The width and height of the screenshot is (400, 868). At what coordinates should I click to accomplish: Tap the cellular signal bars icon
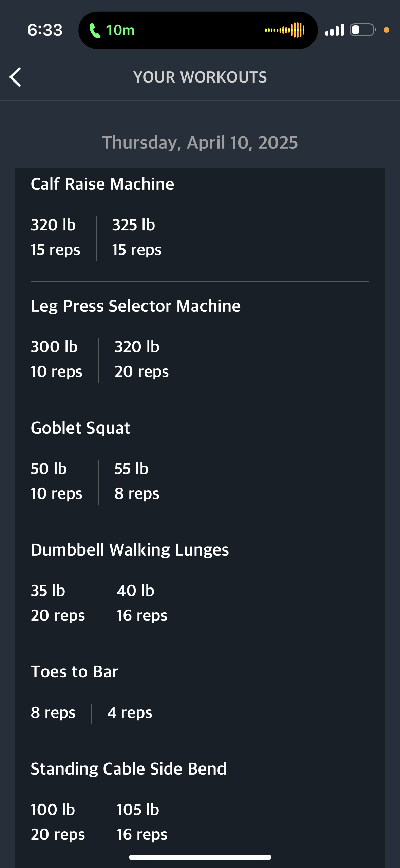pyautogui.click(x=335, y=30)
